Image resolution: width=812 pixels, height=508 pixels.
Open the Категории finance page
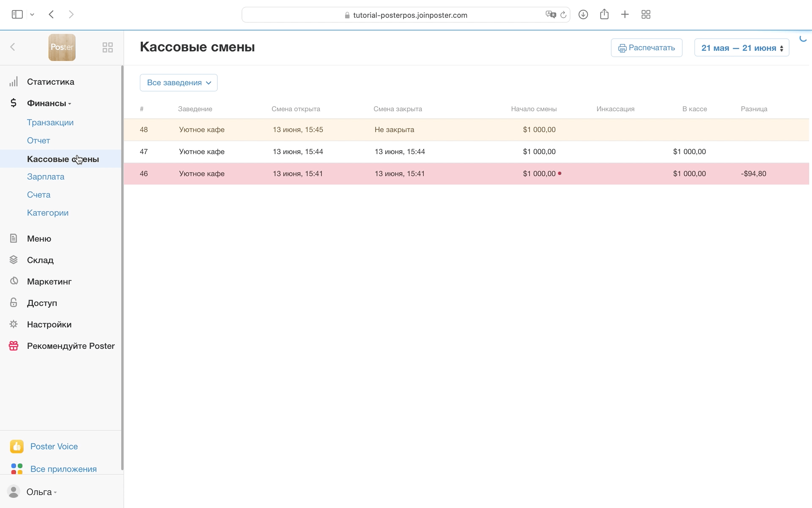(48, 213)
